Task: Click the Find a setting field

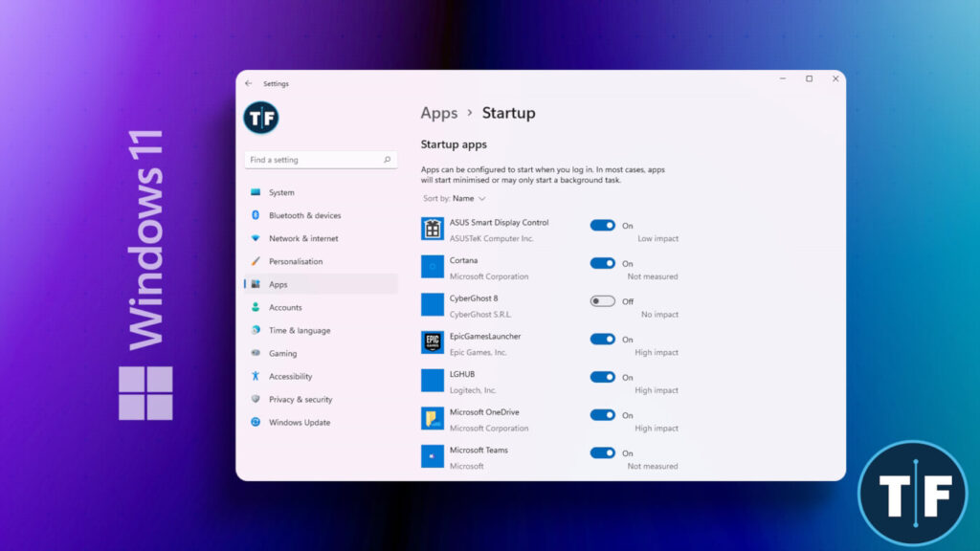Action: [311, 160]
